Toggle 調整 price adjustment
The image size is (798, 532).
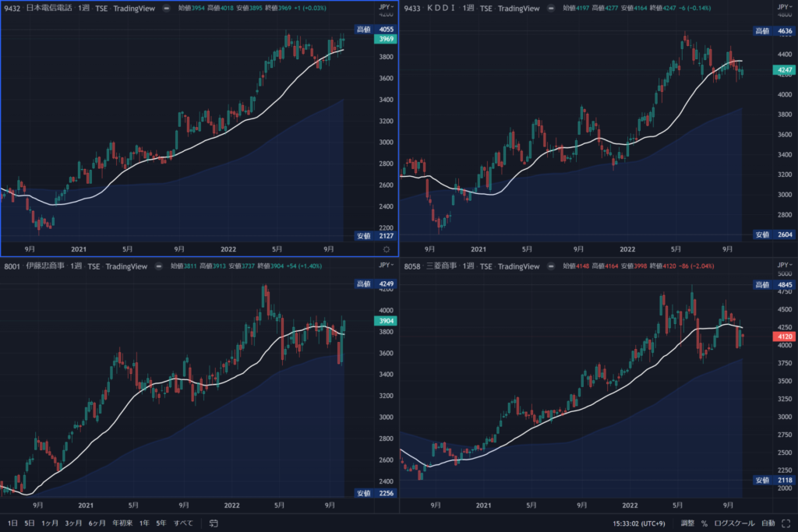tap(687, 523)
